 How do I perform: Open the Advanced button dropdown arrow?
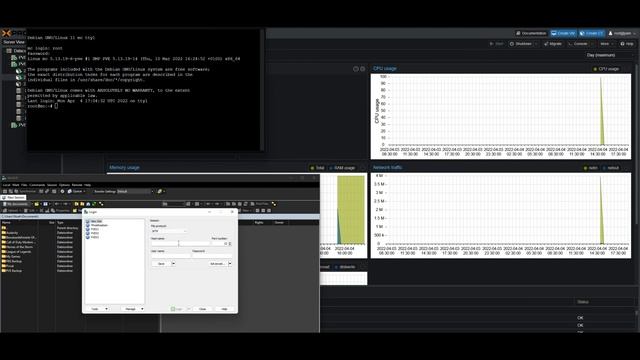pyautogui.click(x=230, y=264)
